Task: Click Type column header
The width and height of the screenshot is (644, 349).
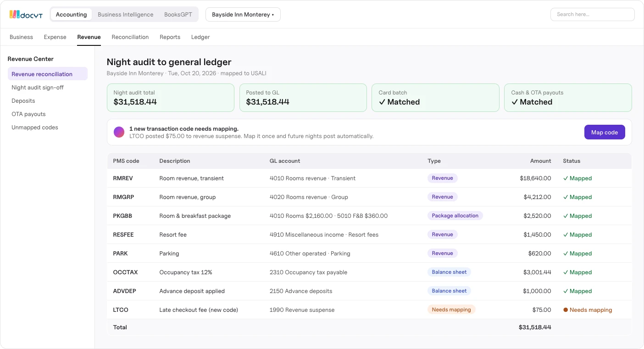Action: click(434, 161)
